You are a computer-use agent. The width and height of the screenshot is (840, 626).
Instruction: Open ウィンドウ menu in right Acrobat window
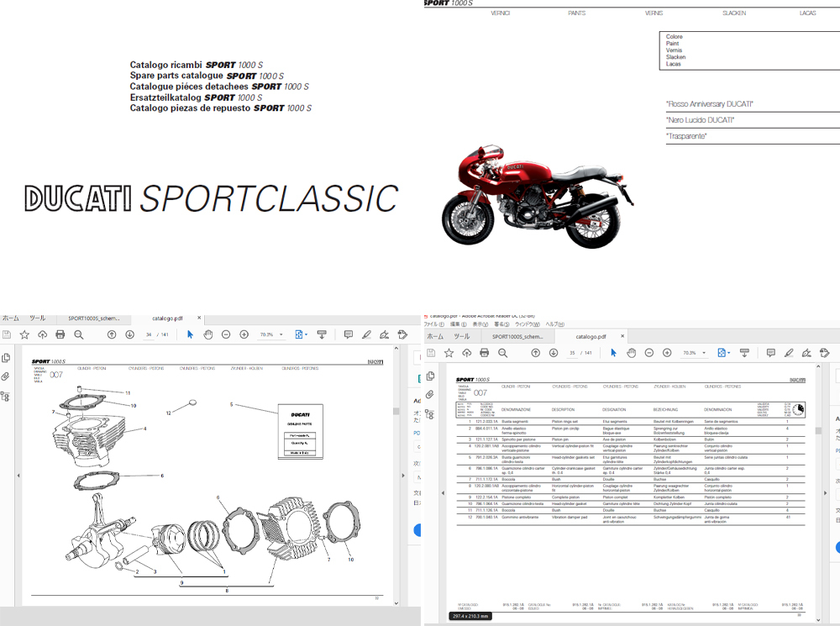click(x=528, y=324)
